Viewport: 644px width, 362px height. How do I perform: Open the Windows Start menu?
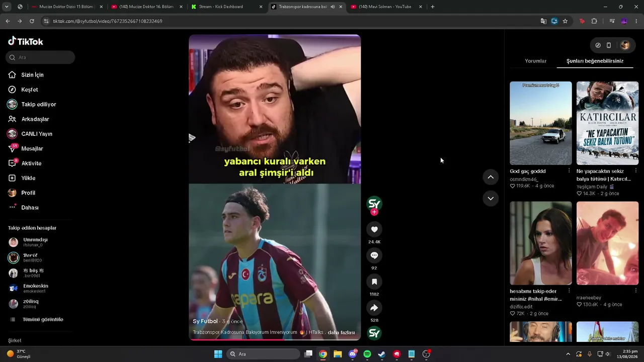tap(218, 354)
